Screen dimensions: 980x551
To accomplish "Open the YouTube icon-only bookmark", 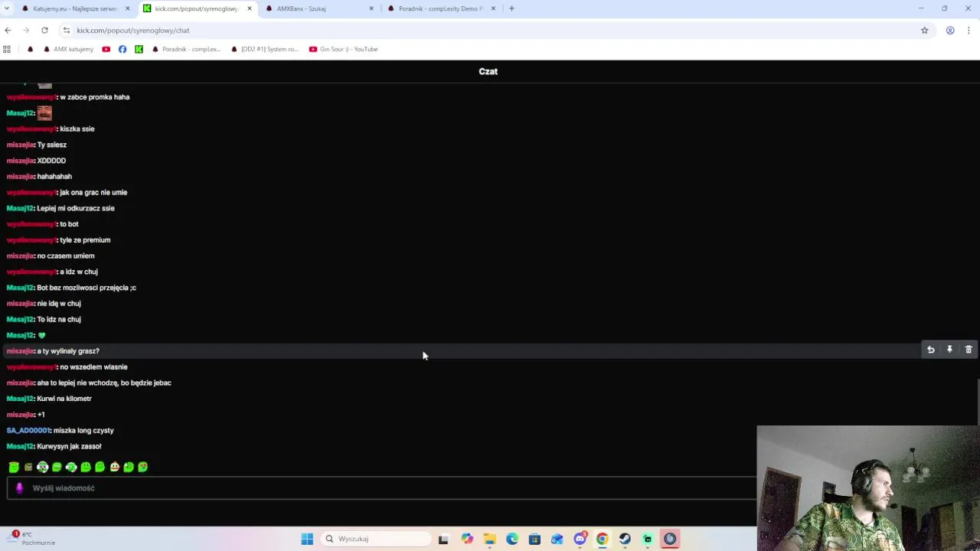I will (106, 49).
